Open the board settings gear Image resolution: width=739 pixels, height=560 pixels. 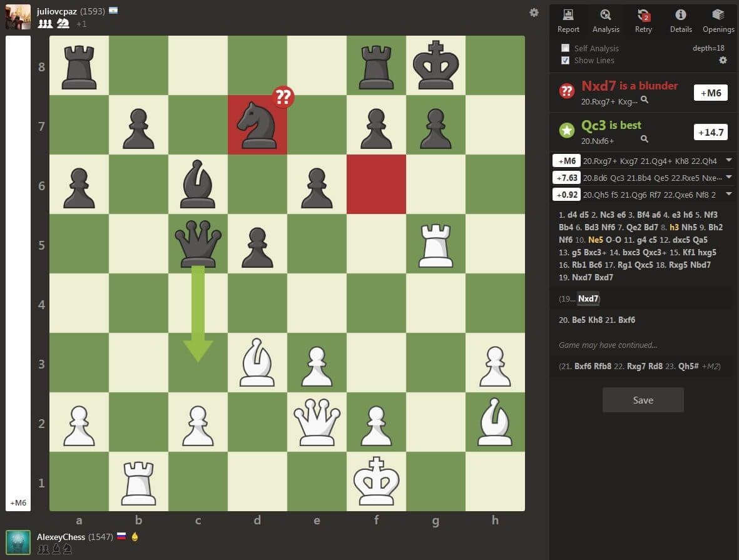click(x=534, y=13)
